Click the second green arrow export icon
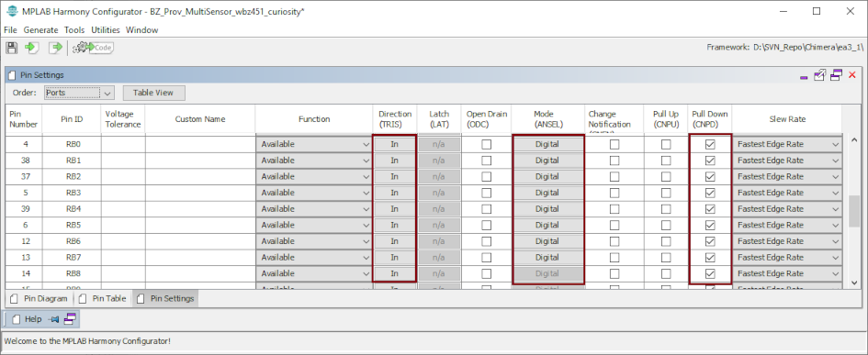This screenshot has height=355, width=868. click(55, 48)
